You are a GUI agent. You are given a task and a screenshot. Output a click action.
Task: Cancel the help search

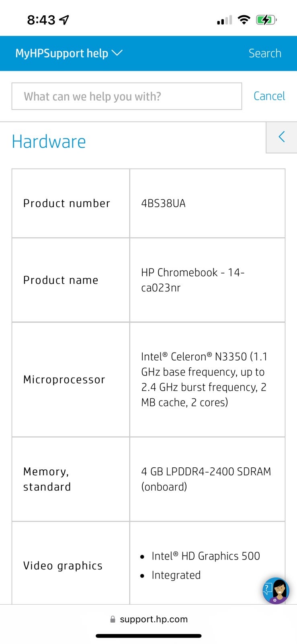(x=269, y=96)
